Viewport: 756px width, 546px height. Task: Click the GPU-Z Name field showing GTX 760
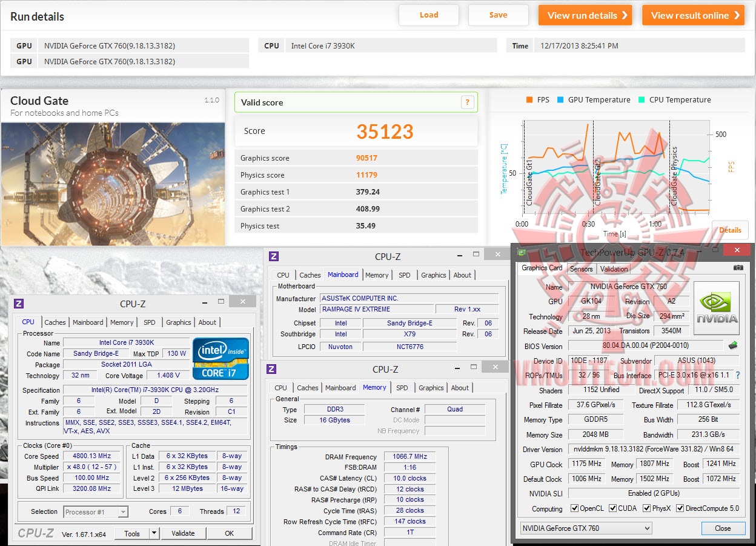(x=628, y=287)
